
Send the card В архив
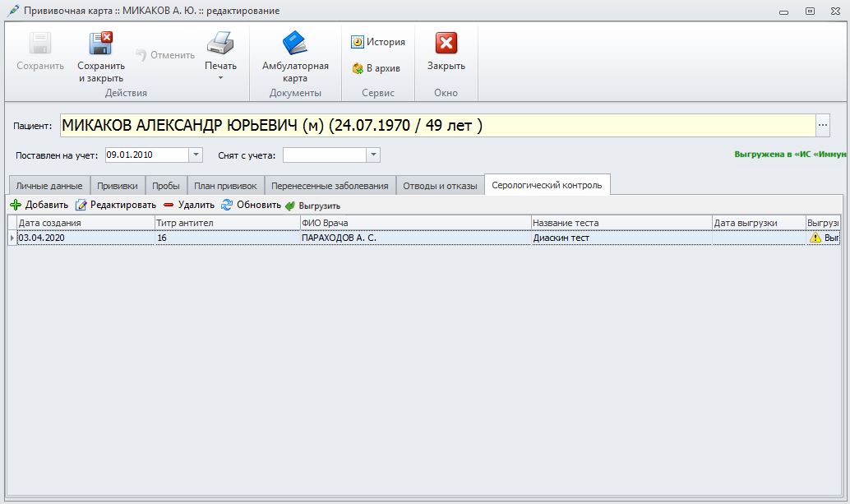click(376, 68)
